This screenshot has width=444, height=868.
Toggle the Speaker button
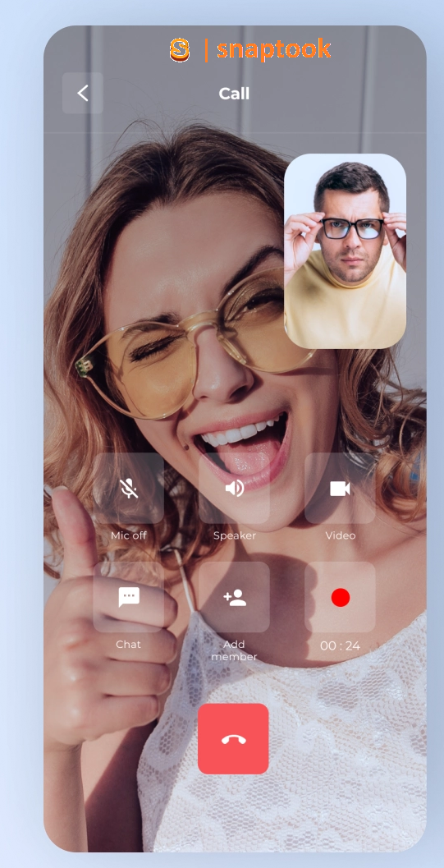point(235,489)
